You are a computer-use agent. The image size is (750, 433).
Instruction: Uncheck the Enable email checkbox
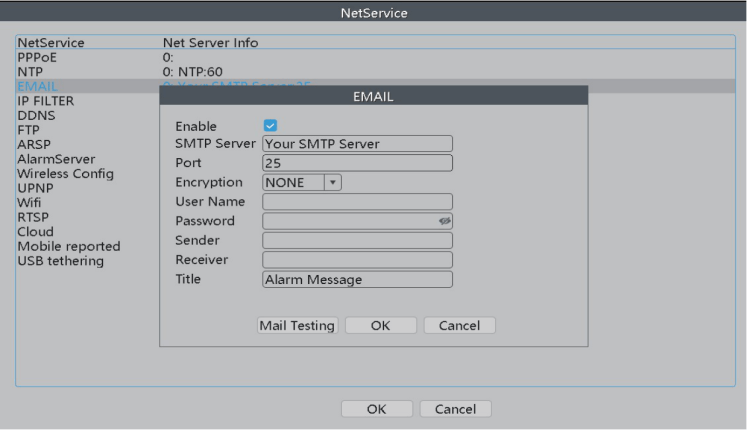pos(270,125)
